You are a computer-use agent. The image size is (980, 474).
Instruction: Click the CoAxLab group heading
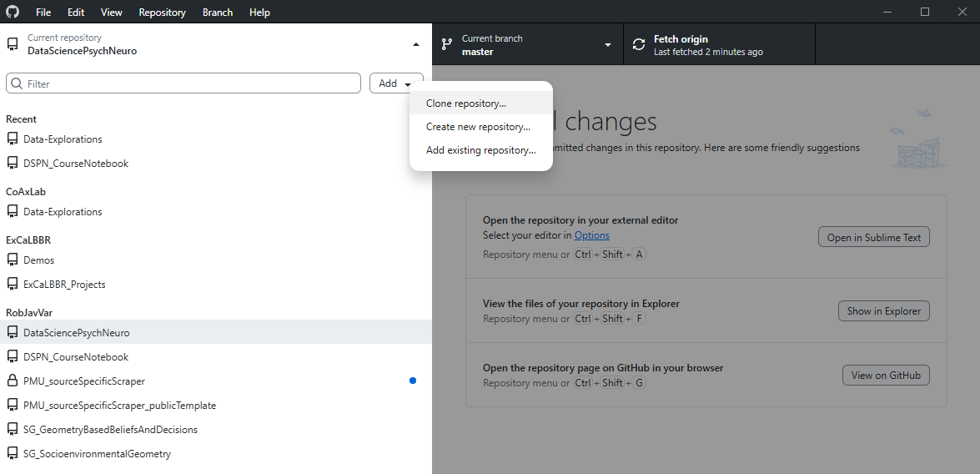26,191
